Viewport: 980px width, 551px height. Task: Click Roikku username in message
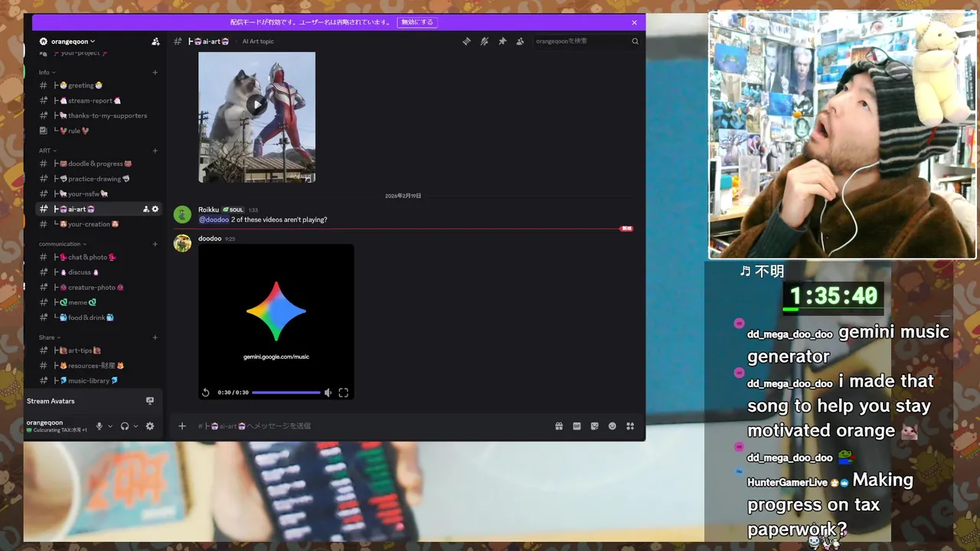208,210
